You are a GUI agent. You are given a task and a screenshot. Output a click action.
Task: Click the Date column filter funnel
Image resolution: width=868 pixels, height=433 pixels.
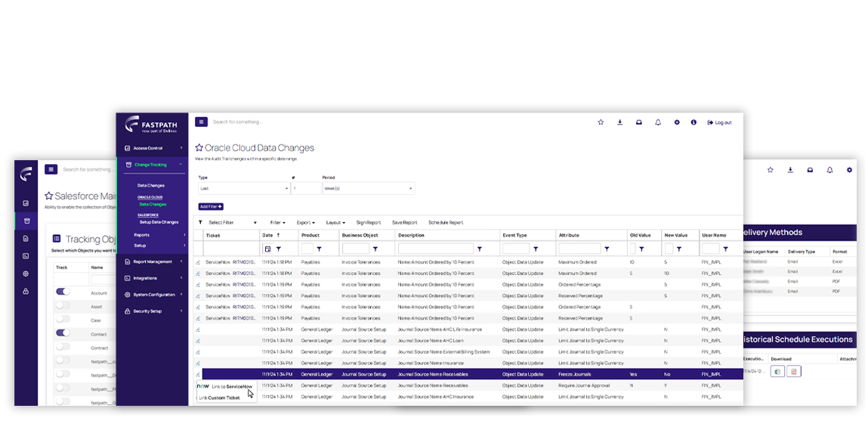[x=279, y=249]
